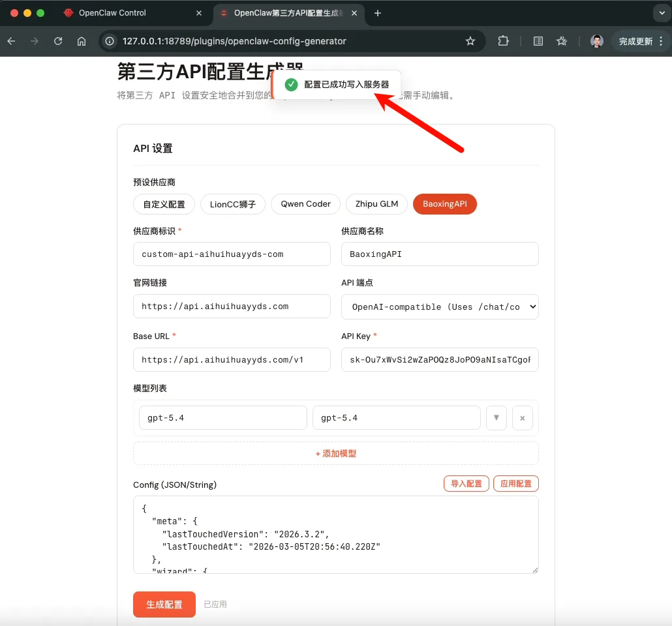Close the OpenClaw Control tab
This screenshot has height=626, width=672.
pos(199,13)
